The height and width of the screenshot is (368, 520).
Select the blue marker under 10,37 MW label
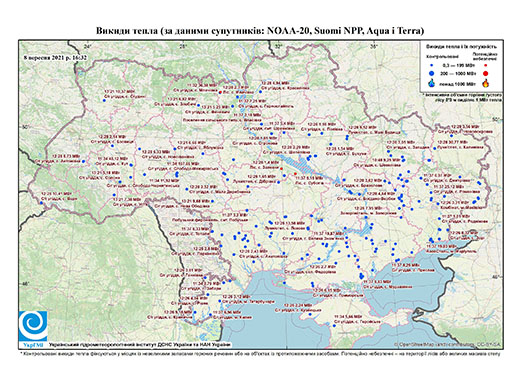tap(104, 100)
